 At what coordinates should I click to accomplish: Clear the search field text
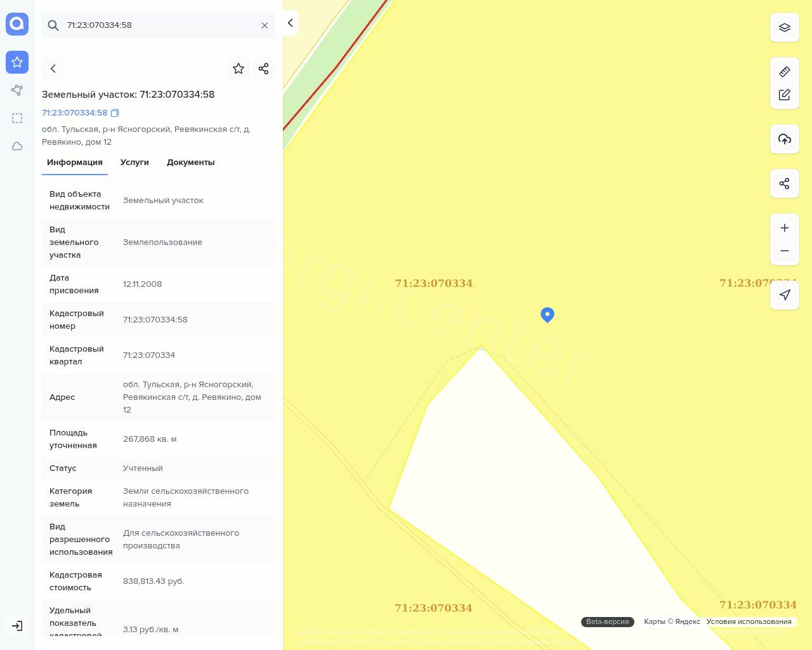tap(265, 25)
